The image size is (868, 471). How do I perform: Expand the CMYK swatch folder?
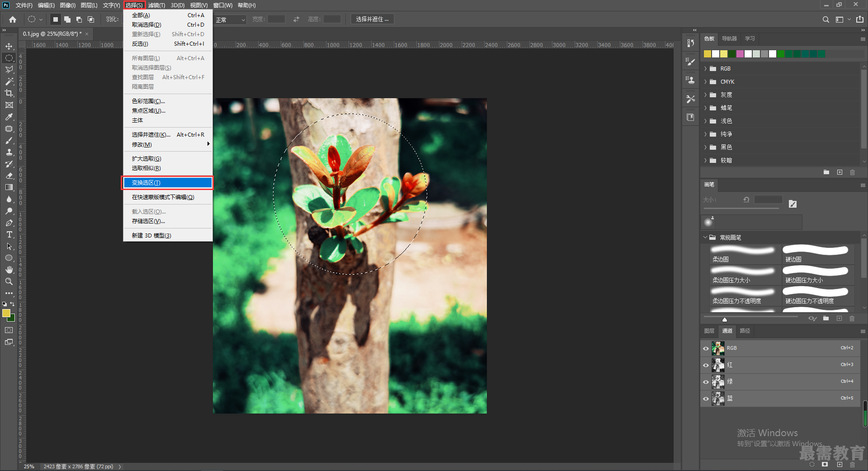click(x=705, y=82)
